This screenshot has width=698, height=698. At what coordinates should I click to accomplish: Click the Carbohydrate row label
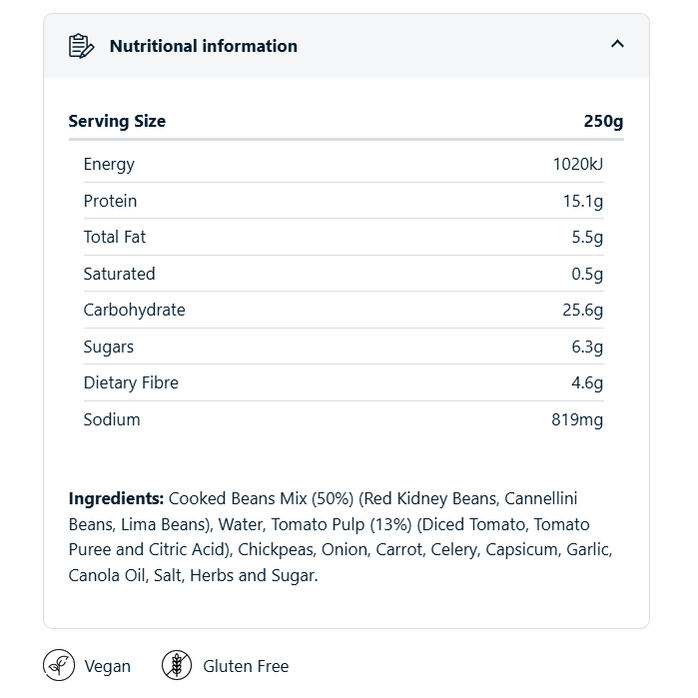click(134, 310)
